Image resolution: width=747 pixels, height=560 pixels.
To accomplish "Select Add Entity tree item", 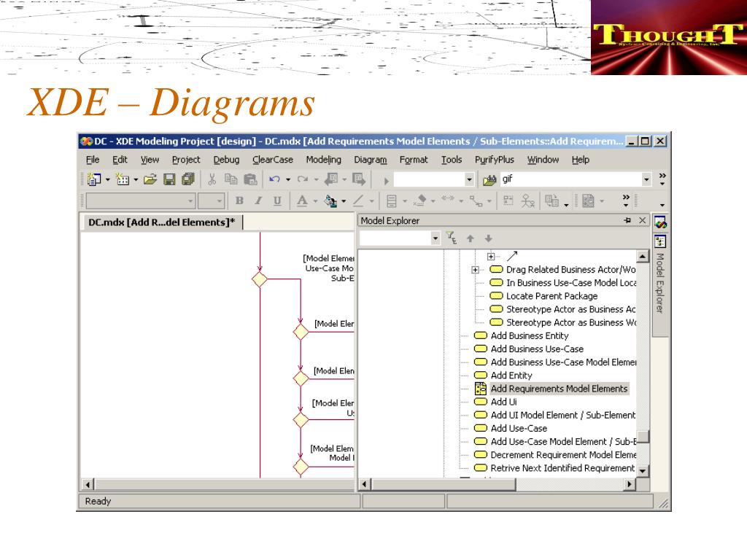I will (511, 376).
